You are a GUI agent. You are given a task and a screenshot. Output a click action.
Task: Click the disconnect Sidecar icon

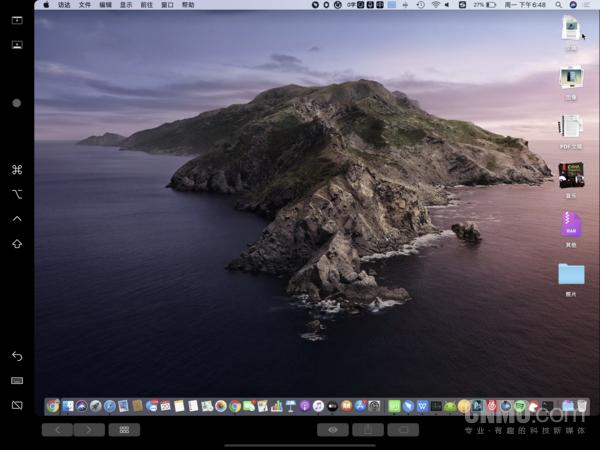point(17,405)
